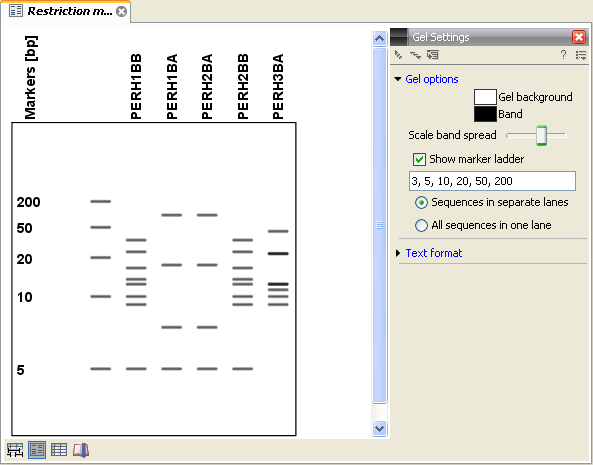Pick the Gel background color swatch
Screen dimensions: 593x465
tap(485, 97)
